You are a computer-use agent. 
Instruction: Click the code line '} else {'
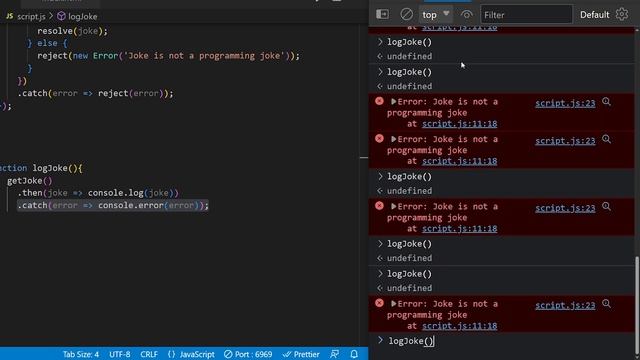[47, 43]
